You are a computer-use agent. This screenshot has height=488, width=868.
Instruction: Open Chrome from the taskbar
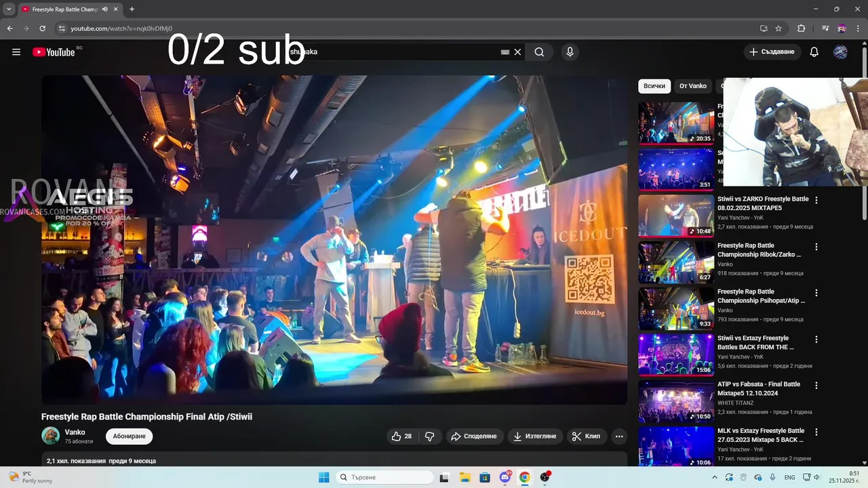(525, 477)
